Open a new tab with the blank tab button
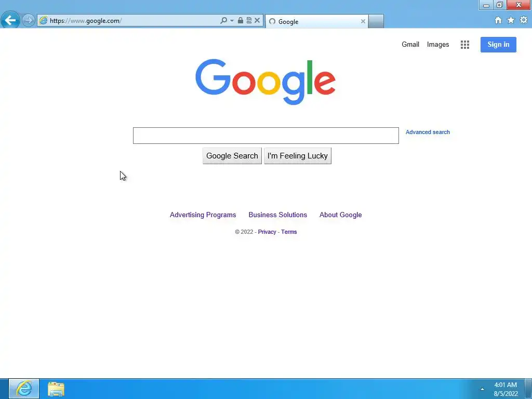Image resolution: width=532 pixels, height=399 pixels. [376, 21]
